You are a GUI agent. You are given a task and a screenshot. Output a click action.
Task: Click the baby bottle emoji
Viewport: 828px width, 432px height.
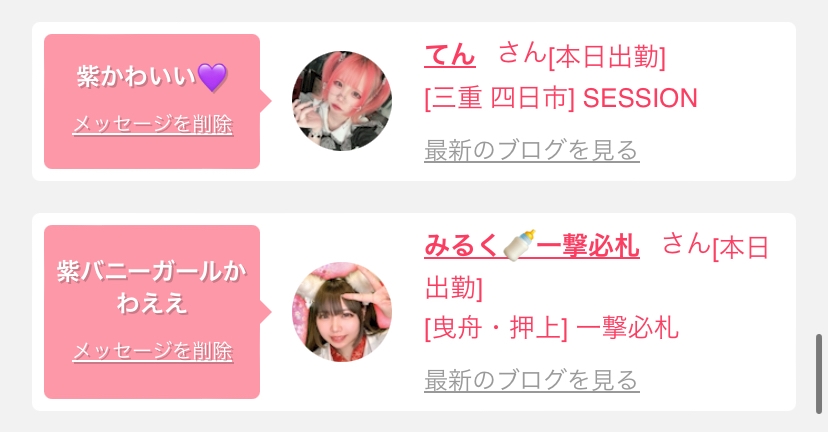[x=519, y=245]
